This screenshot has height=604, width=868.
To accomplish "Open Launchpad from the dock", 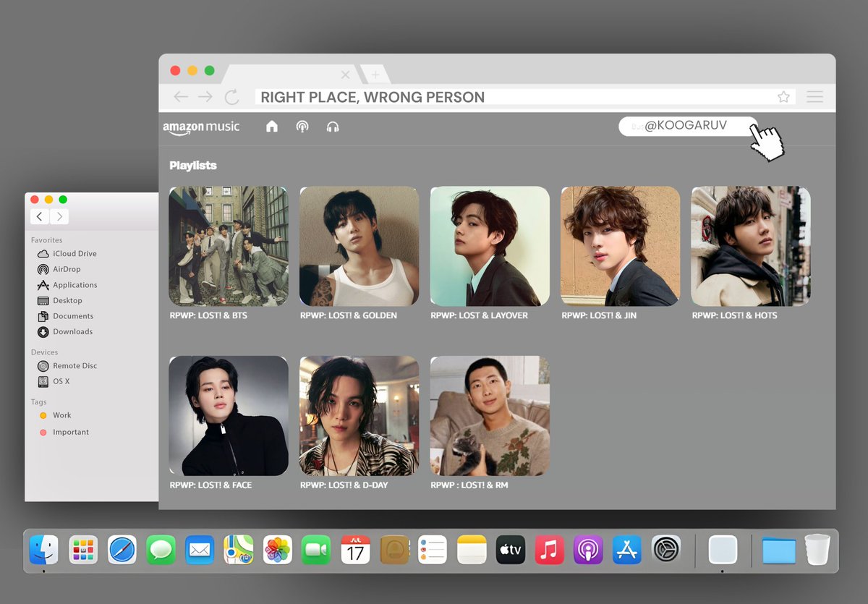I will pos(83,550).
